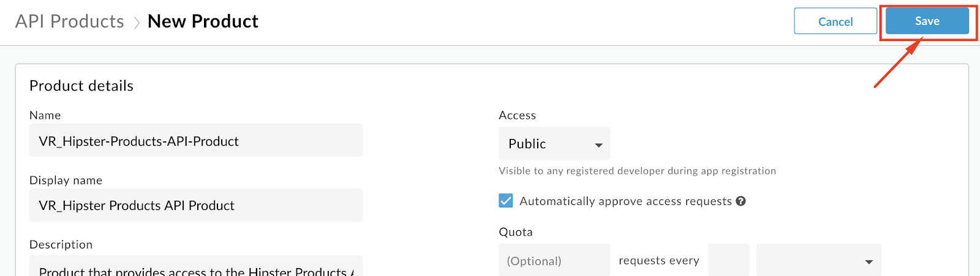Select the Display name text field
The image size is (980, 276).
click(196, 205)
